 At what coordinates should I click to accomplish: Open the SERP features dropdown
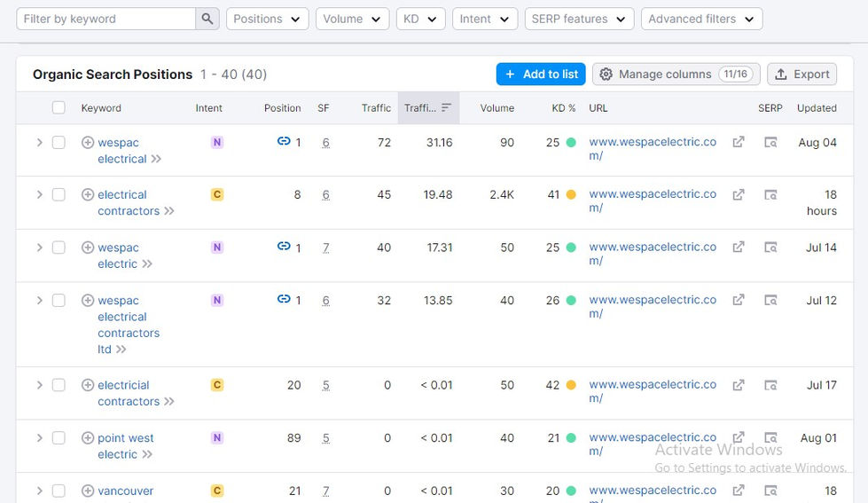(x=579, y=19)
